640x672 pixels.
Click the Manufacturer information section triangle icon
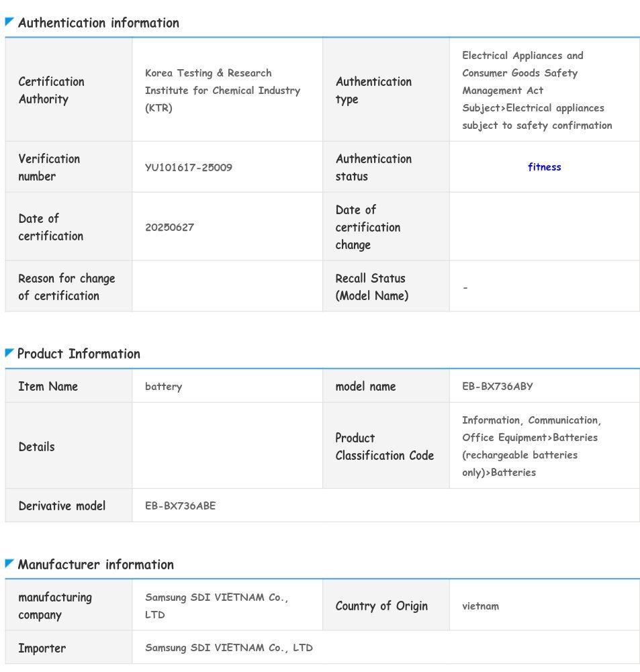pyautogui.click(x=9, y=564)
